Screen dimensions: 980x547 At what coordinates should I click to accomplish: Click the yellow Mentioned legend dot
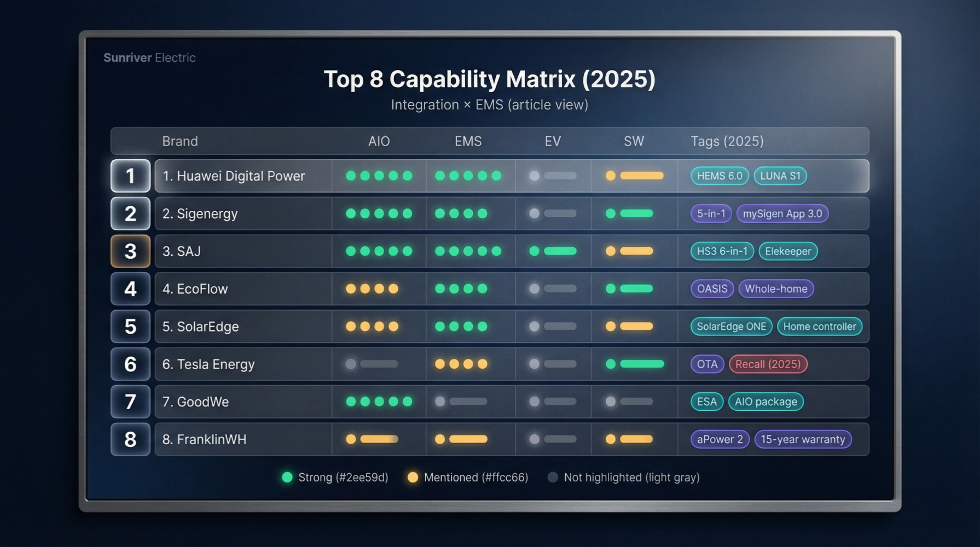pyautogui.click(x=413, y=478)
